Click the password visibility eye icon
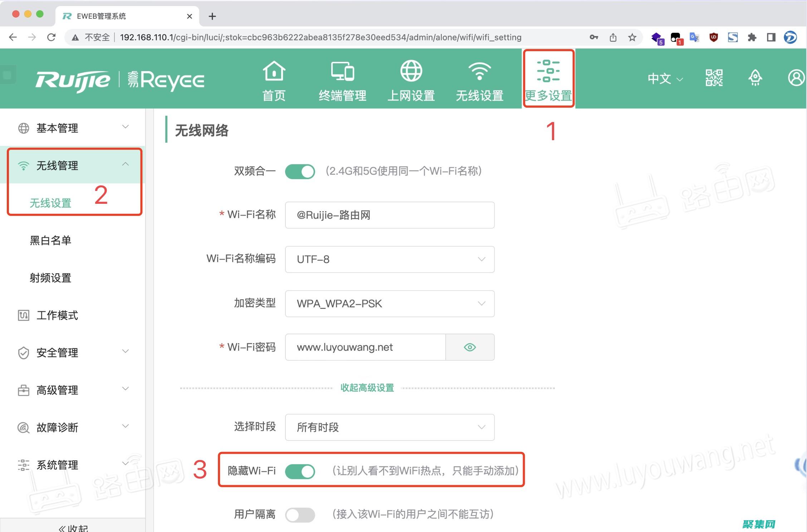Viewport: 807px width, 532px height. pos(470,347)
